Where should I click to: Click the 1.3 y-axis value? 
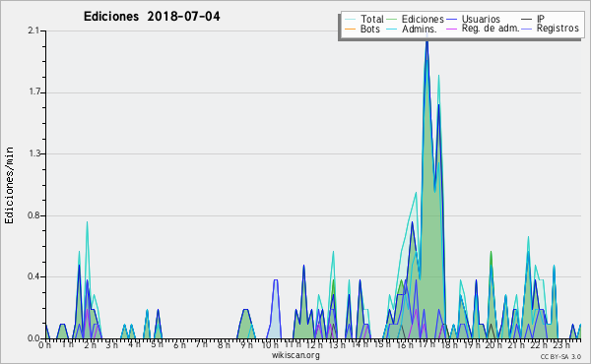pyautogui.click(x=33, y=153)
